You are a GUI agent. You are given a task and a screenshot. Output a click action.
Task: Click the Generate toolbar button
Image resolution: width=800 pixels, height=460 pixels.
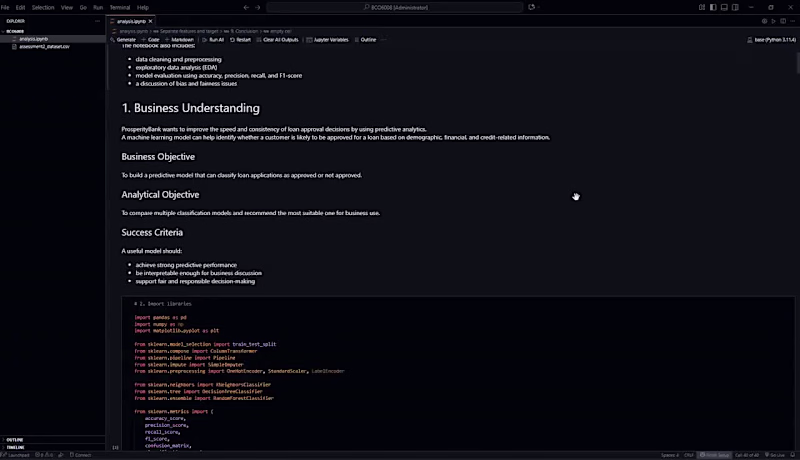123,40
